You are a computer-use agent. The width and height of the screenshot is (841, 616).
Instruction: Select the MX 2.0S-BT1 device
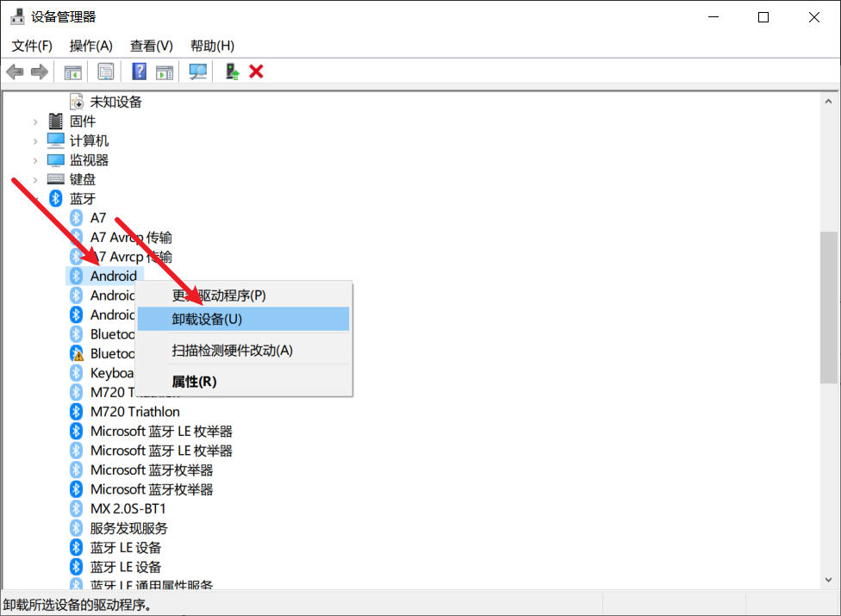[x=128, y=508]
